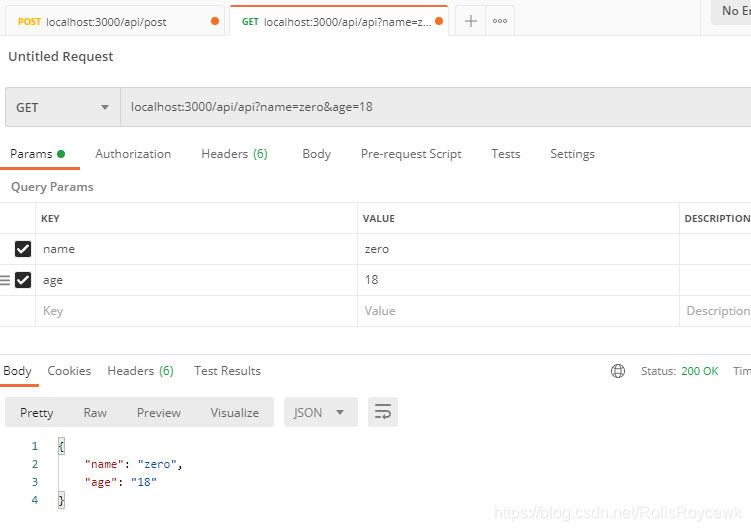Viewport: 751px width, 531px height.
Task: Click the empty Description placeholder field
Action: pos(716,311)
